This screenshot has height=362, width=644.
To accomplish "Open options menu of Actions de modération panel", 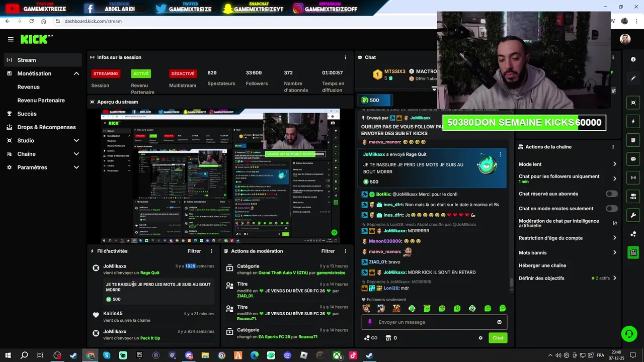I will [345, 251].
